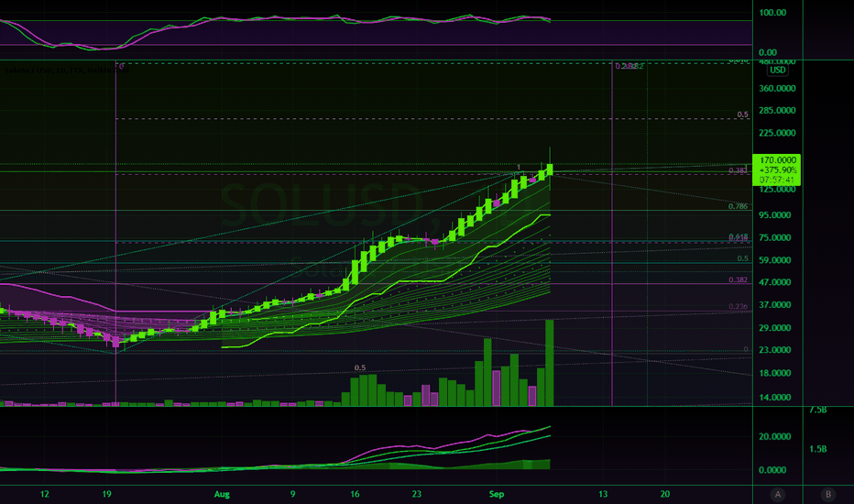Click the Aug label on time axis
This screenshot has height=504, width=854.
(222, 494)
